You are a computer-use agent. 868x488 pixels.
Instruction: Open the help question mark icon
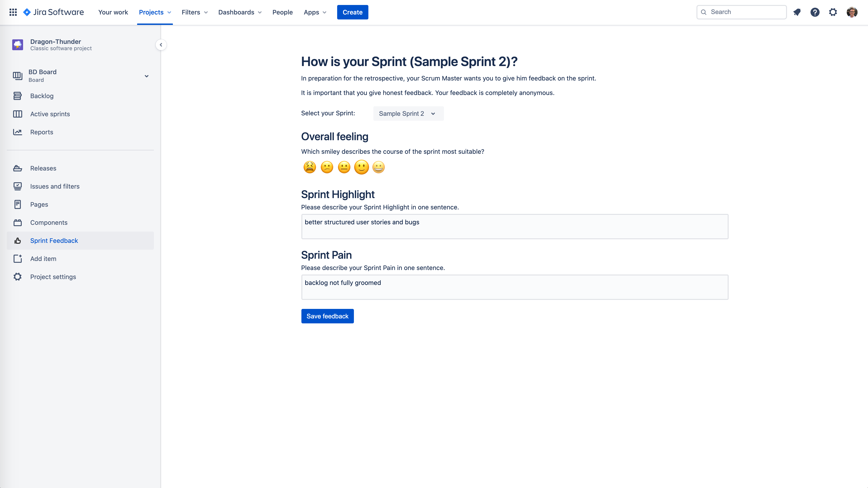(x=815, y=12)
